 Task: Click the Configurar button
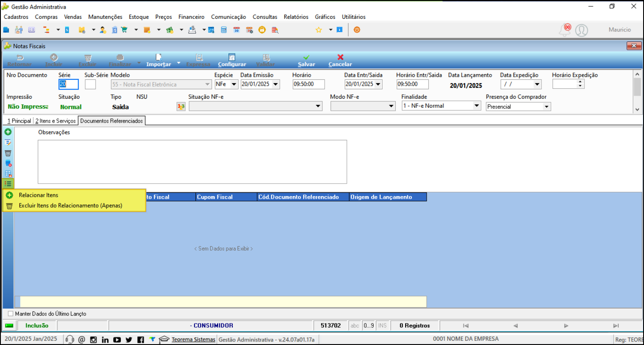click(232, 61)
